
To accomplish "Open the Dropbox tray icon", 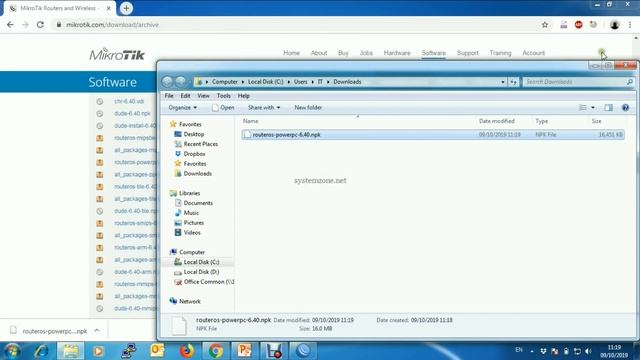I will (x=543, y=351).
